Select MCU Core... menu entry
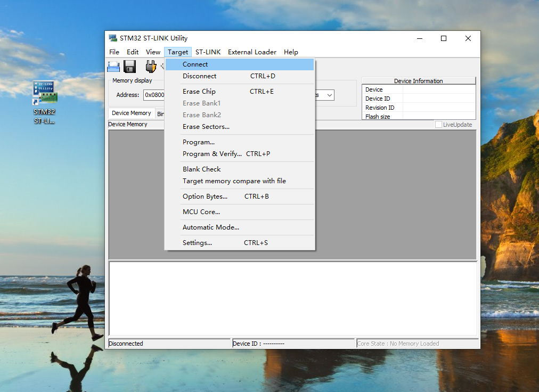This screenshot has width=539, height=392. [240, 212]
